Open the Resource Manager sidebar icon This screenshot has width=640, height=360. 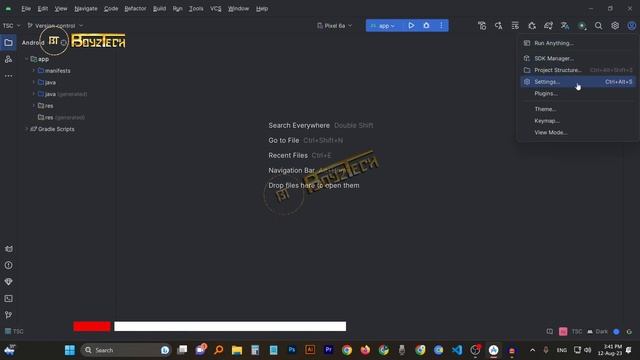coord(8,59)
